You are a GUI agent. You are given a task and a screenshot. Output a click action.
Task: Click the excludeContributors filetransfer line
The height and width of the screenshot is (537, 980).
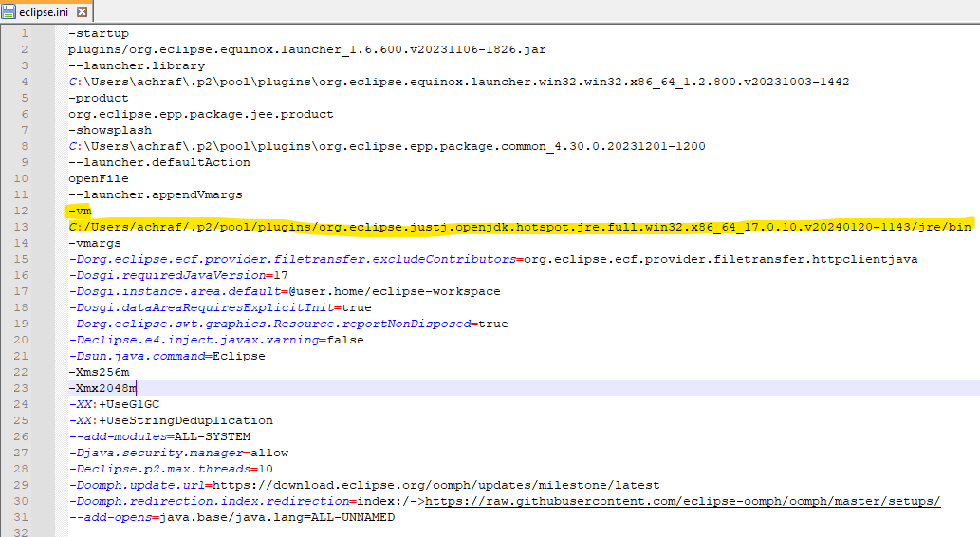click(493, 259)
